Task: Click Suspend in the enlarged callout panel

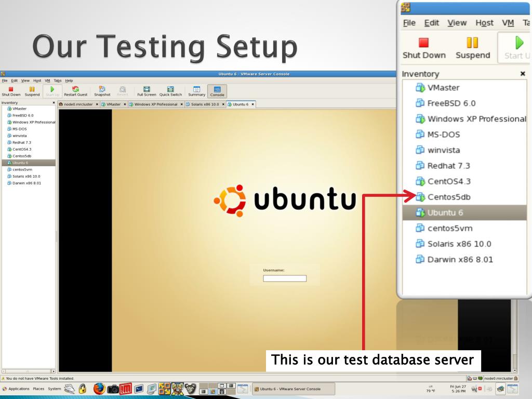Action: [473, 48]
